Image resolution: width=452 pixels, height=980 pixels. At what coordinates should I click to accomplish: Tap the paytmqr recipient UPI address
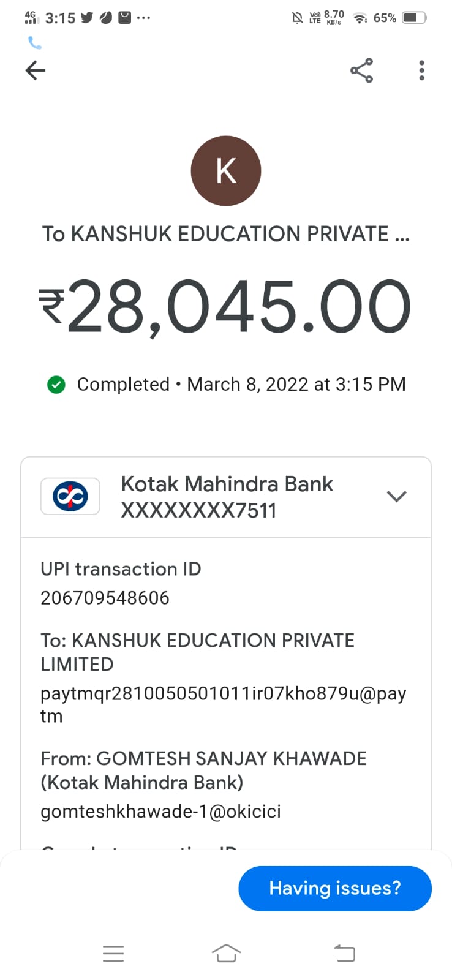pyautogui.click(x=223, y=704)
